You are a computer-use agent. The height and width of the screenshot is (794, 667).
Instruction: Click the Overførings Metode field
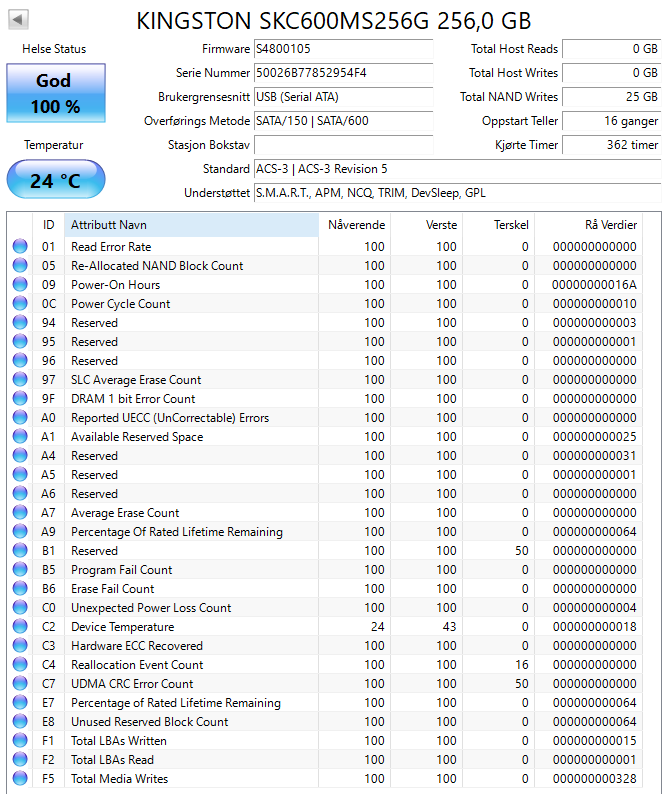click(343, 121)
